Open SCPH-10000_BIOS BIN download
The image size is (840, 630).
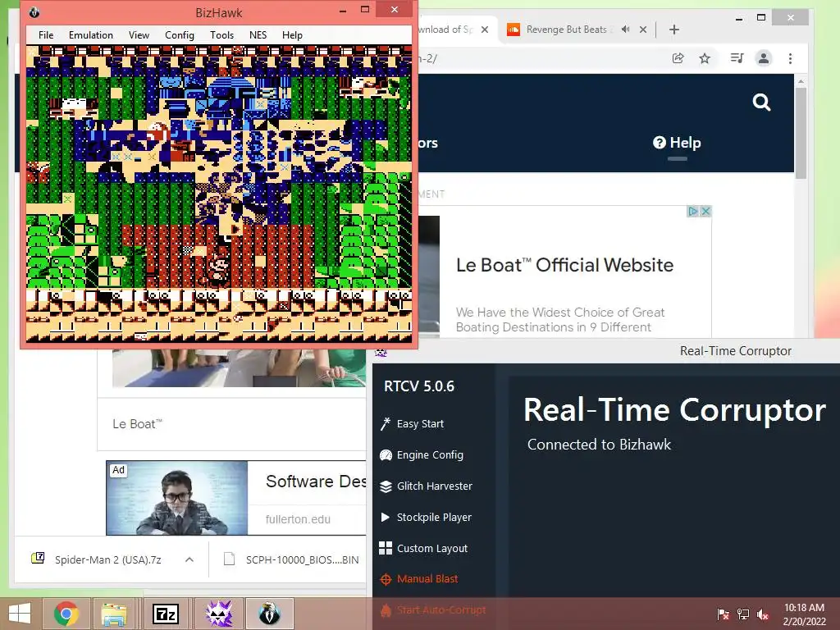(302, 559)
